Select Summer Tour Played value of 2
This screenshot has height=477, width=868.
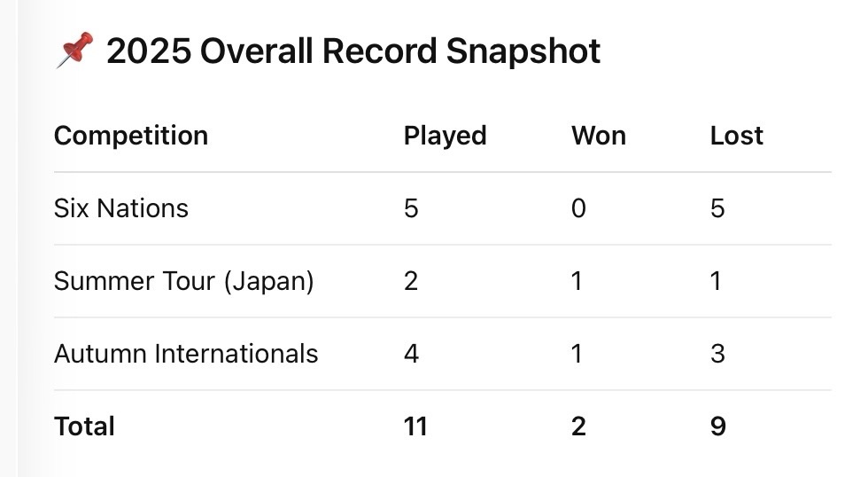tap(411, 281)
